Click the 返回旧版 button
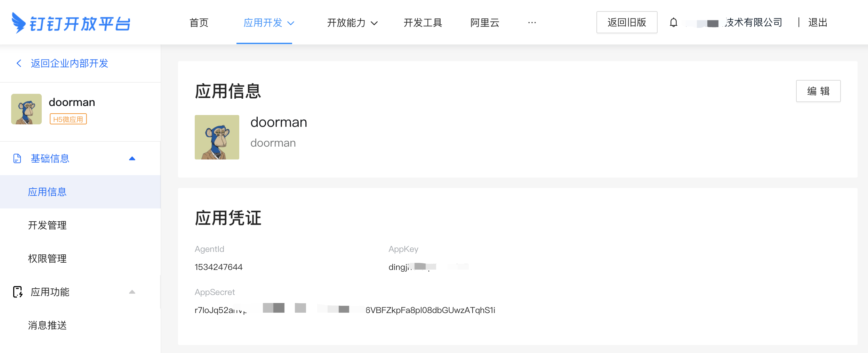868x353 pixels. click(x=627, y=22)
